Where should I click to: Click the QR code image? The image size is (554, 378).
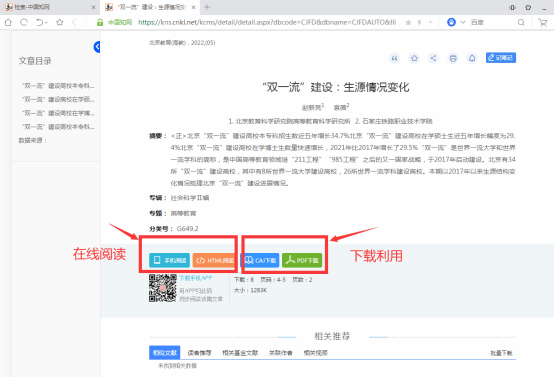tap(163, 288)
